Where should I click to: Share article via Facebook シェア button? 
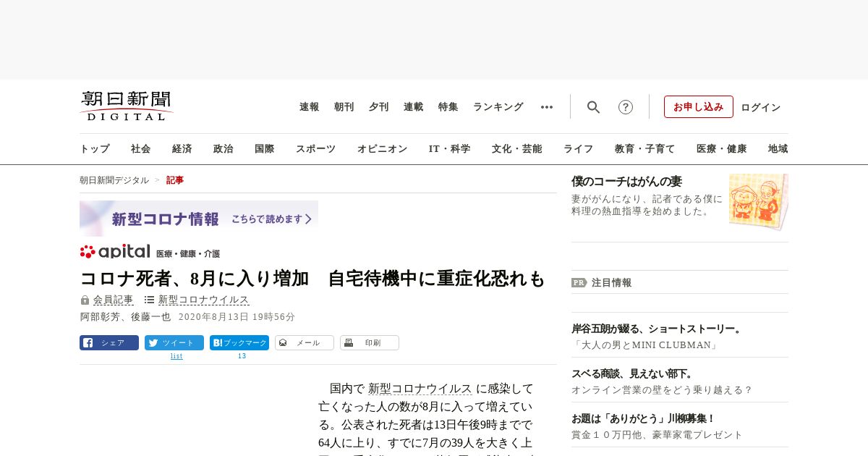click(109, 343)
